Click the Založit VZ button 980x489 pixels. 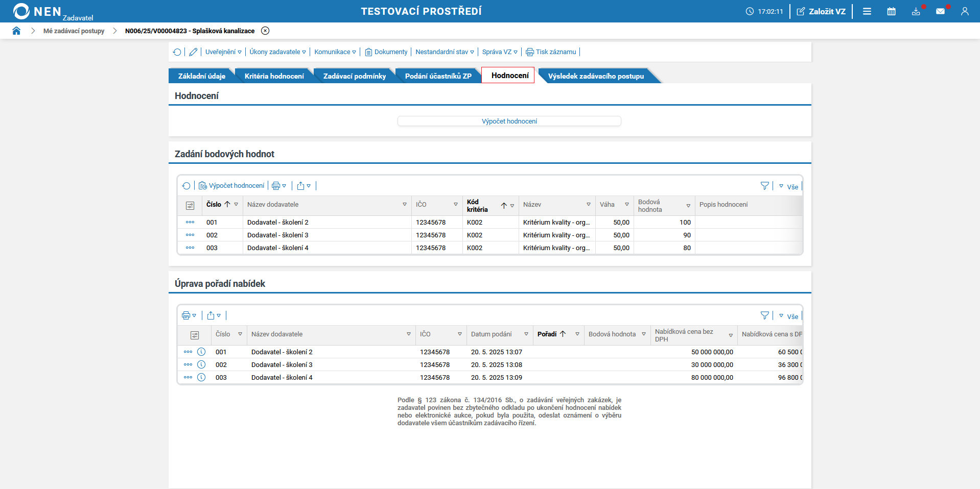click(821, 11)
